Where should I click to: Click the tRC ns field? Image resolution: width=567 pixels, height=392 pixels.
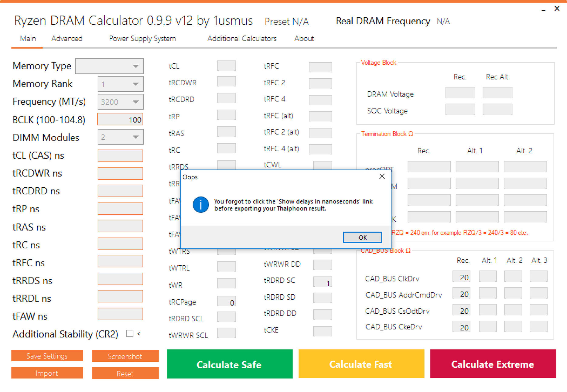(120, 244)
